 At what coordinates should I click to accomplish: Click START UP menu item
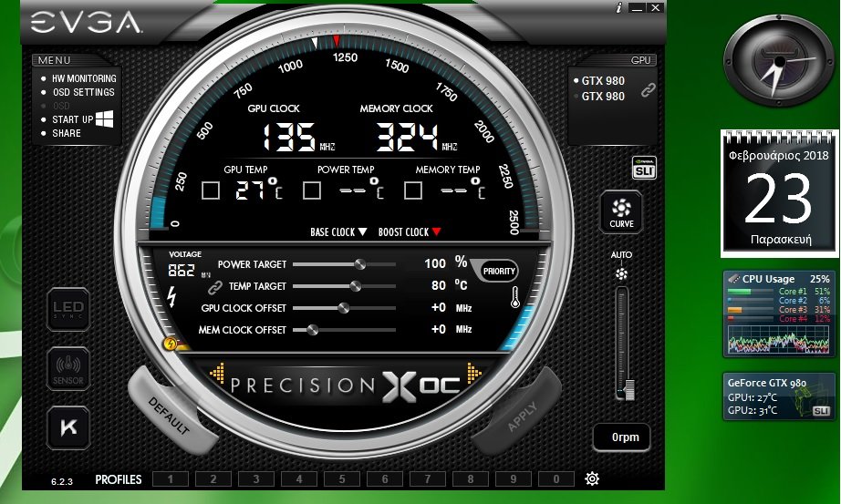(72, 119)
